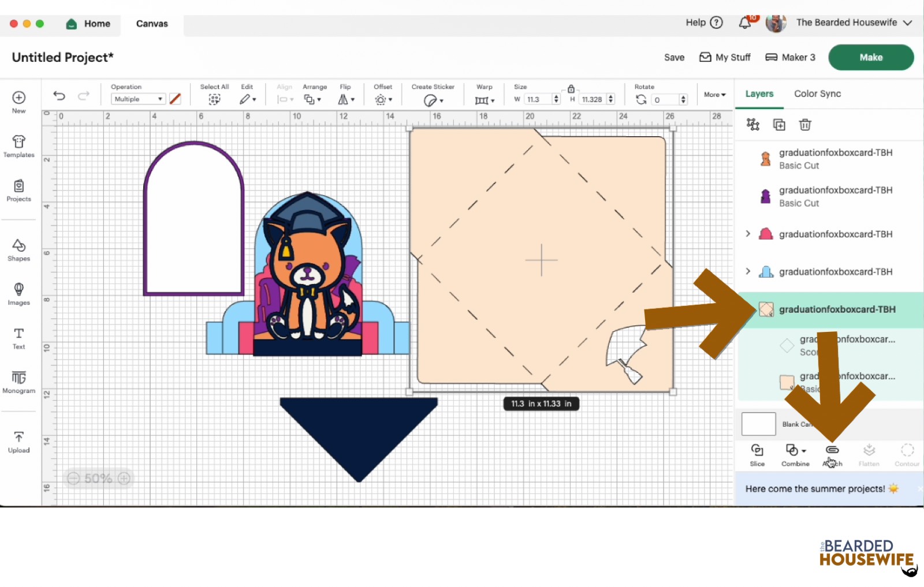Delete layer using trash icon
Screen dimensions: 924x587
805,125
